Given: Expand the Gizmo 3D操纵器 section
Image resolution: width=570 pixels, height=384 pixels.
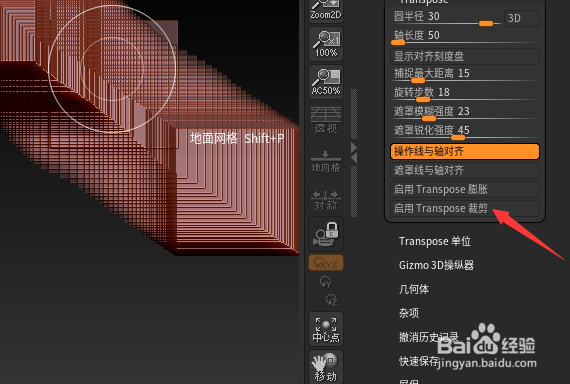Looking at the screenshot, I should [x=436, y=265].
